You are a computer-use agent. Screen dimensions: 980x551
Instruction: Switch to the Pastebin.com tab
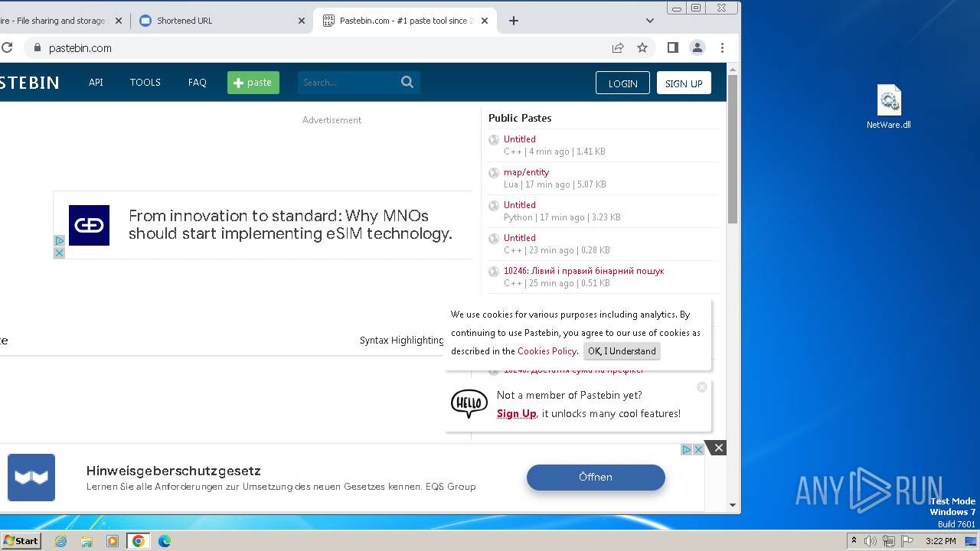click(404, 21)
